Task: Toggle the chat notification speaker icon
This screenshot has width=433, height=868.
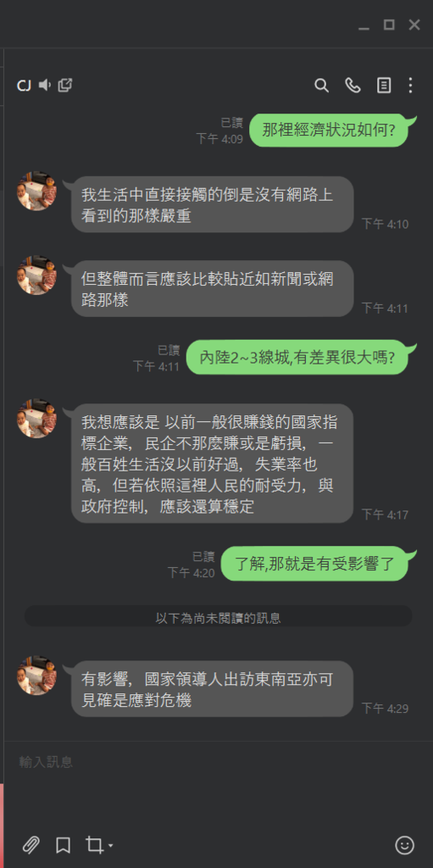Action: pyautogui.click(x=45, y=86)
